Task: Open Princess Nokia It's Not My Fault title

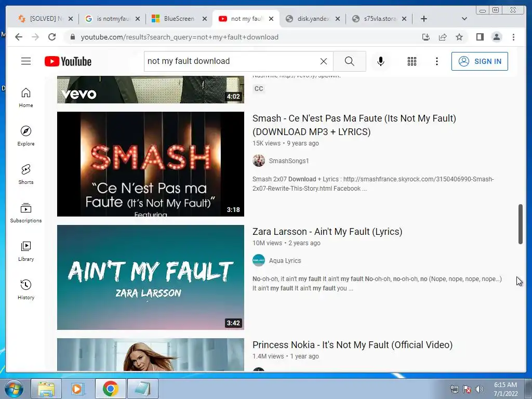Action: (352, 345)
